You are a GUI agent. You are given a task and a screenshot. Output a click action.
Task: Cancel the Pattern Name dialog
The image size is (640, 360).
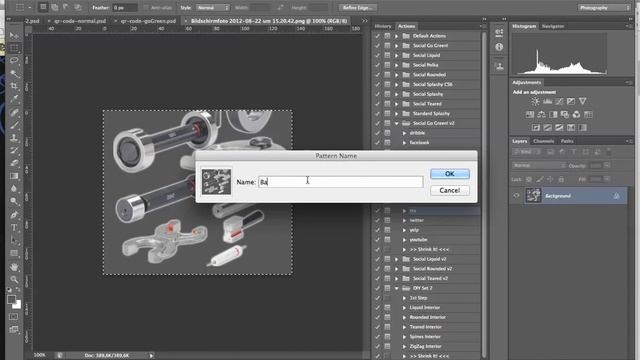tap(449, 191)
